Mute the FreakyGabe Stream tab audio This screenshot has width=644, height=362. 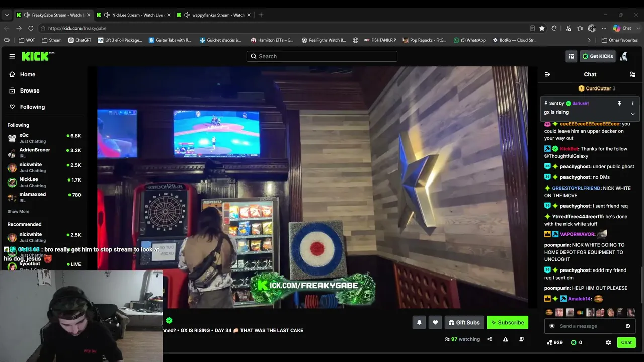[x=26, y=15]
